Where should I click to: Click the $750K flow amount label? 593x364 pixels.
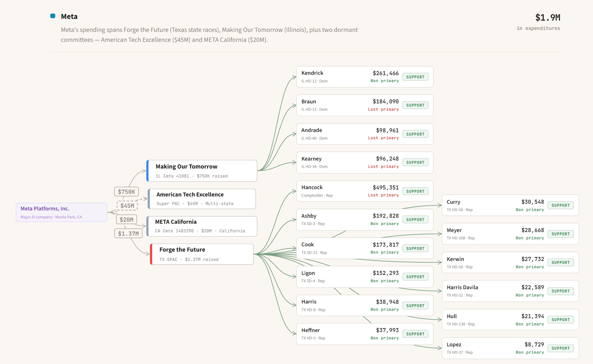pos(126,192)
